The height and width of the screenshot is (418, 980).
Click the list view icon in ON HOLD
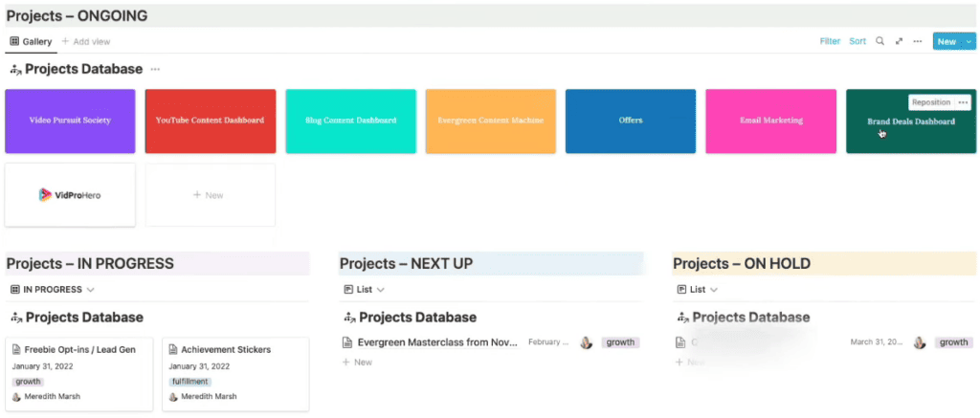pos(681,290)
